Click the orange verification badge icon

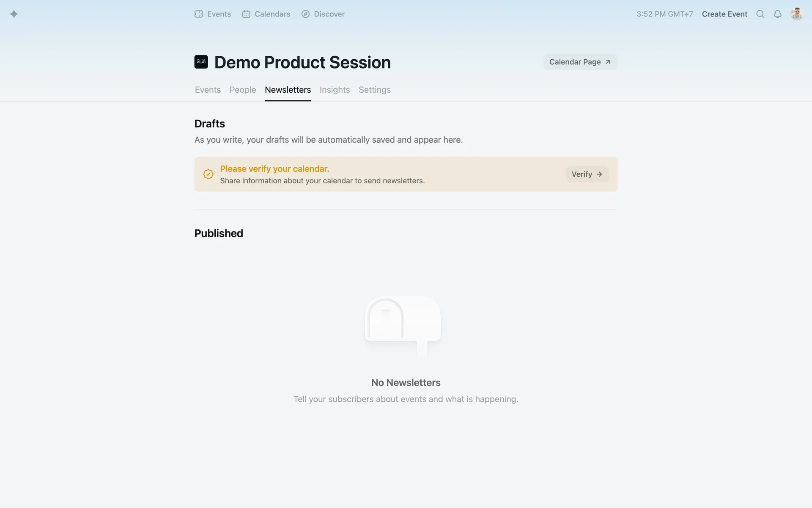click(x=208, y=174)
